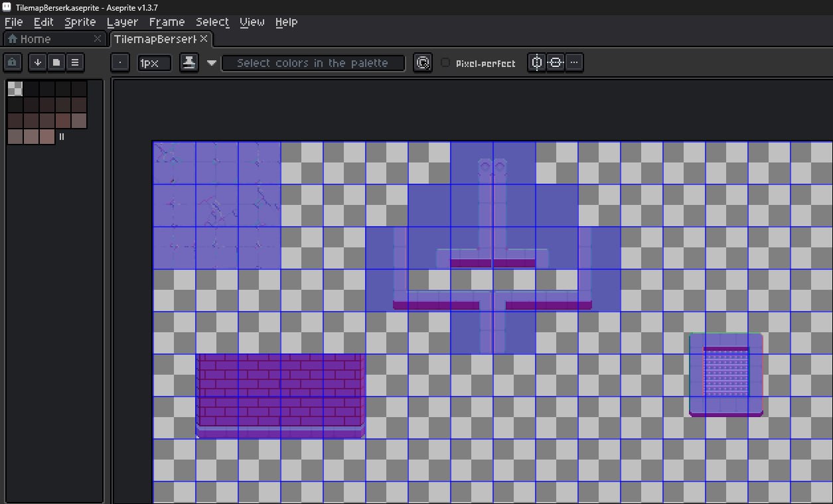This screenshot has height=504, width=833.
Task: Enable horizontal symmetry mode icon
Action: (x=556, y=62)
